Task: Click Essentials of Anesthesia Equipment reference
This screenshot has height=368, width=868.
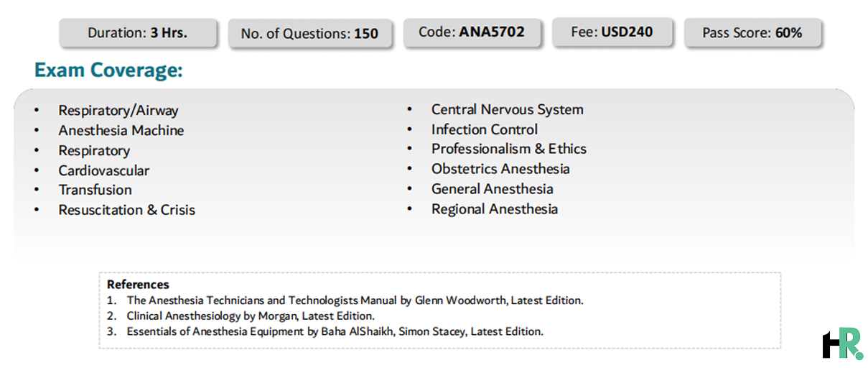Action: click(335, 331)
